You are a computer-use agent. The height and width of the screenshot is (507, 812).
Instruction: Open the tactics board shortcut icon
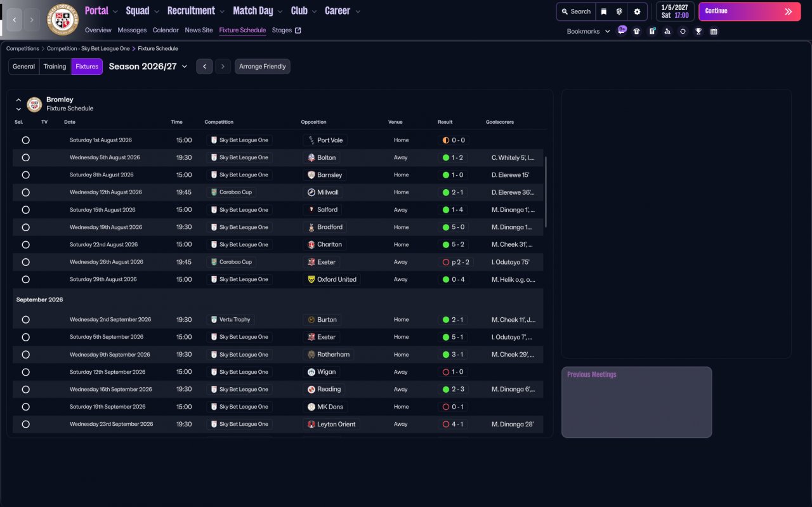pos(652,31)
